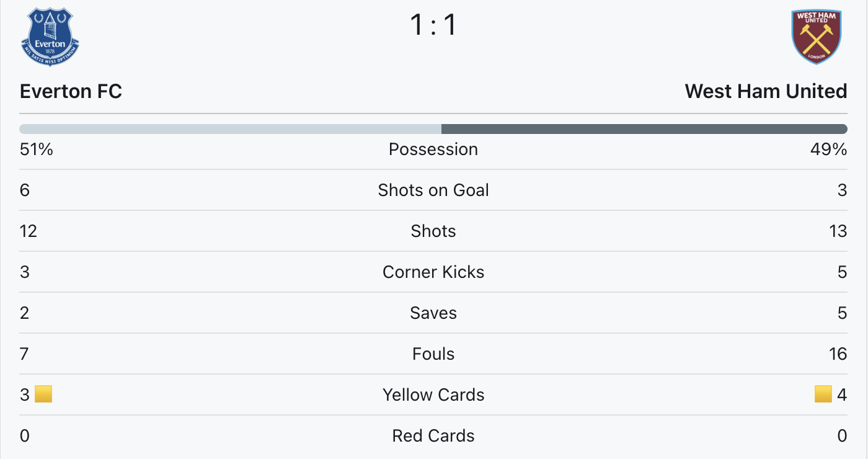Click Everton's 51% possession value

pyautogui.click(x=36, y=149)
